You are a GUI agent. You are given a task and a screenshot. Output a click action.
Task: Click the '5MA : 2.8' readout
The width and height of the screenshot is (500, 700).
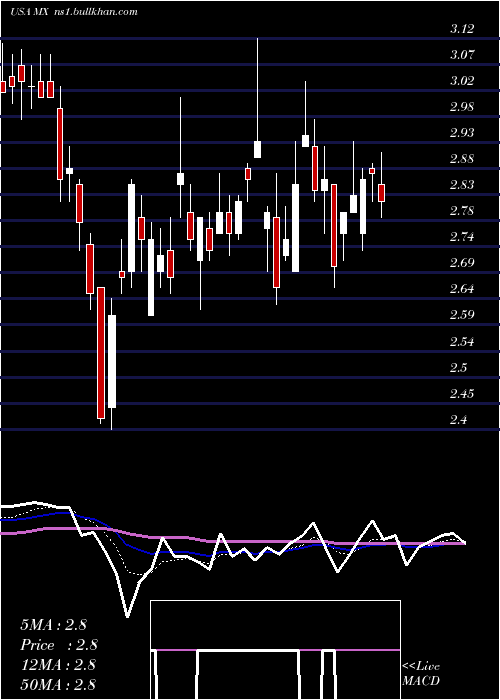click(x=53, y=625)
